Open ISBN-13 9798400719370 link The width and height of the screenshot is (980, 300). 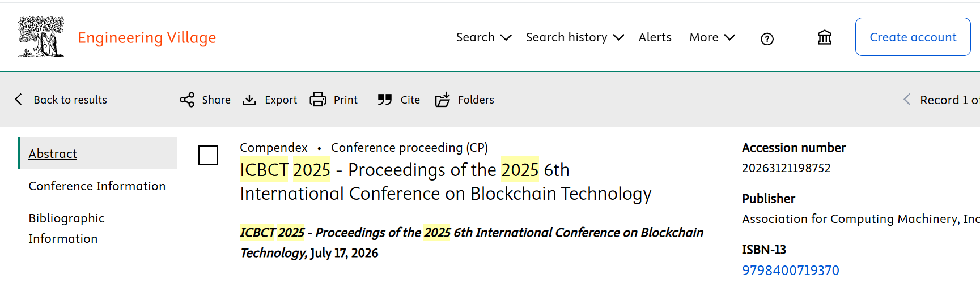pyautogui.click(x=791, y=271)
